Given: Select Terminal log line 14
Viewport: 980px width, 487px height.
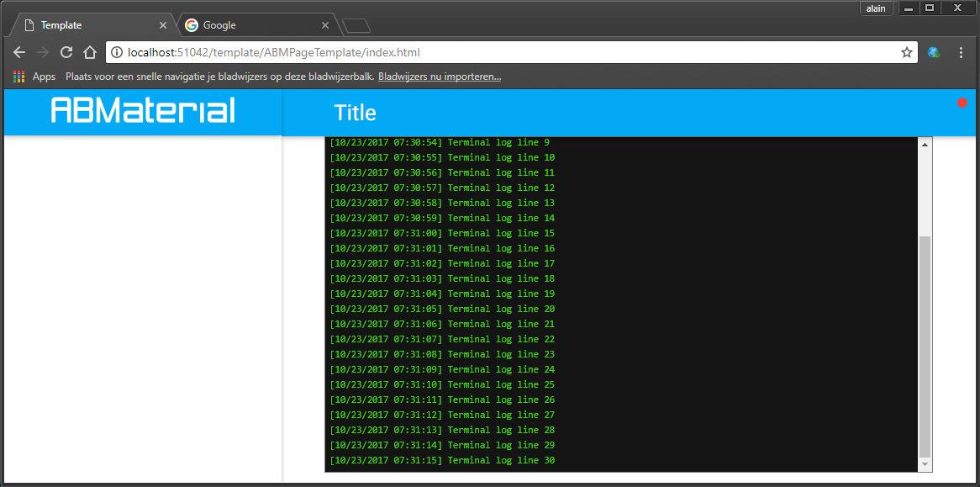Looking at the screenshot, I should pyautogui.click(x=442, y=218).
